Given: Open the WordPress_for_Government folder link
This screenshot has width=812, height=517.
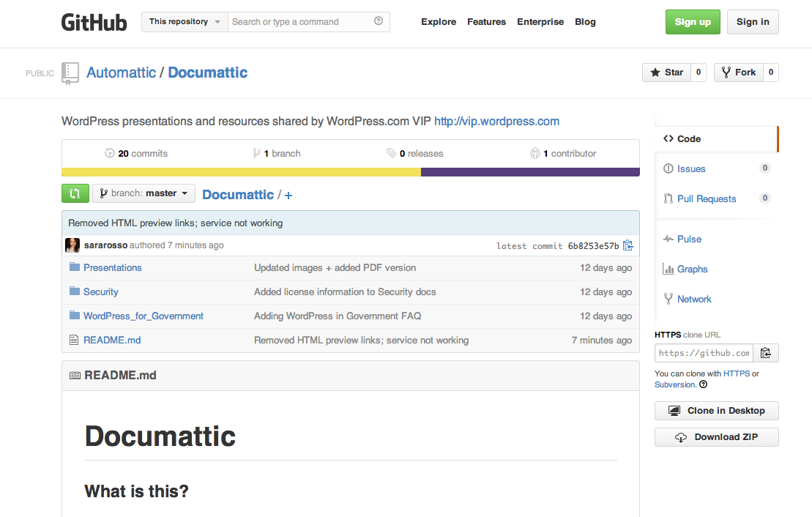Looking at the screenshot, I should click(x=144, y=316).
